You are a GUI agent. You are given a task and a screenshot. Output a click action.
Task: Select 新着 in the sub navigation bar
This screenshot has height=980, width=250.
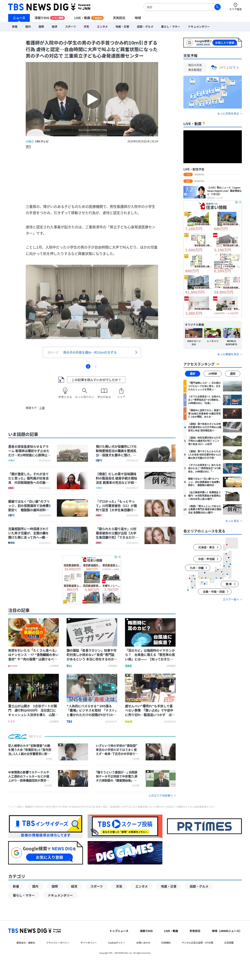[14, 27]
